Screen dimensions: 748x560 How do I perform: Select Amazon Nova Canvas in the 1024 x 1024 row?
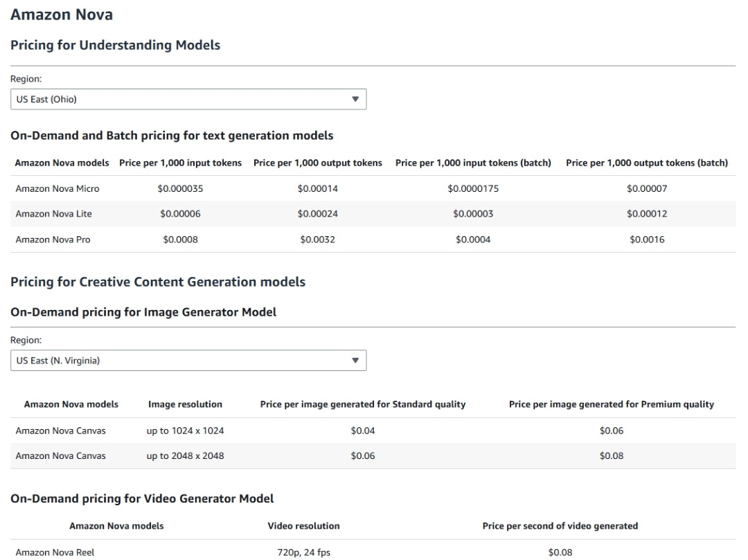click(60, 431)
